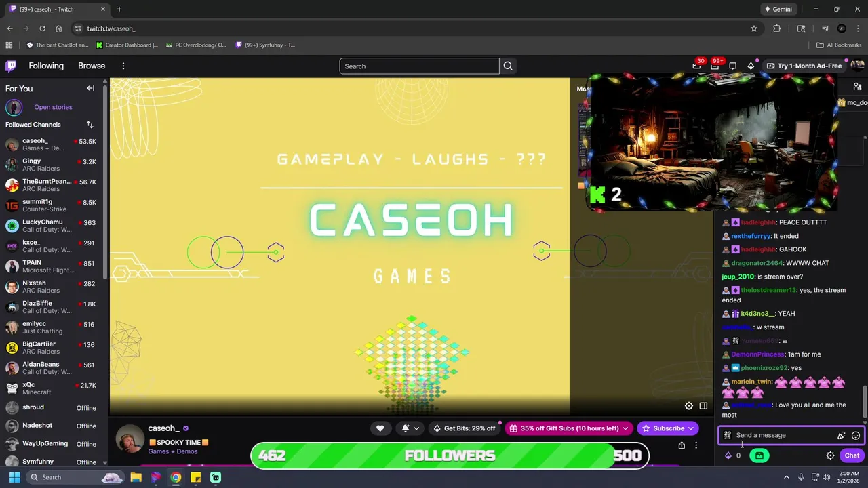Screen dimensions: 868x488
Task: Open the celebration icon in chat input
Action: [x=841, y=436]
